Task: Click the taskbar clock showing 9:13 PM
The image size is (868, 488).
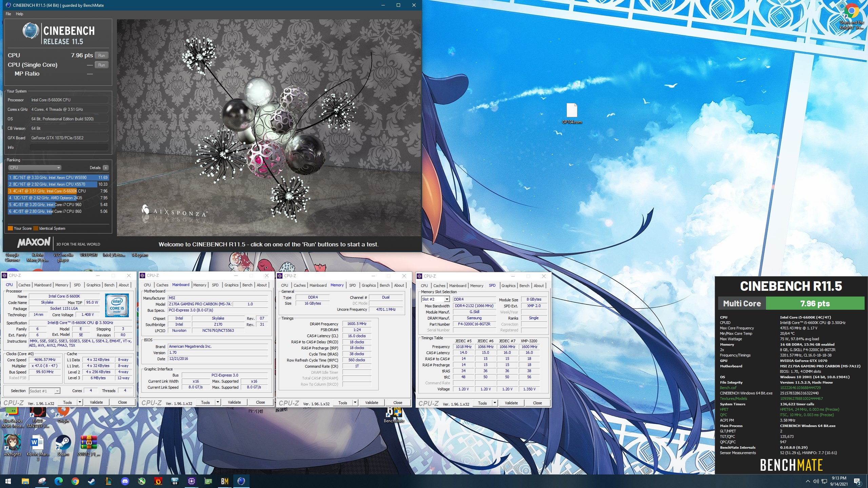Action: tap(839, 481)
